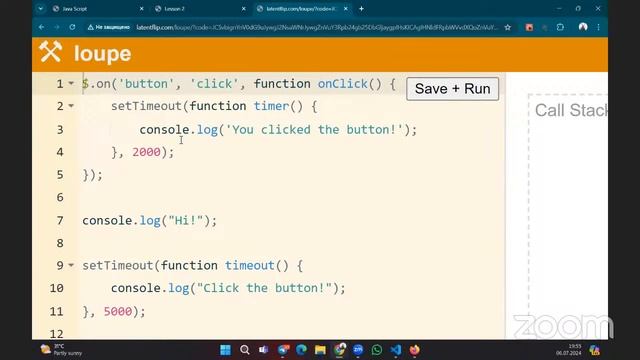Collapse the code fold arrow on line 1
This screenshot has width=640, height=360.
point(71,83)
